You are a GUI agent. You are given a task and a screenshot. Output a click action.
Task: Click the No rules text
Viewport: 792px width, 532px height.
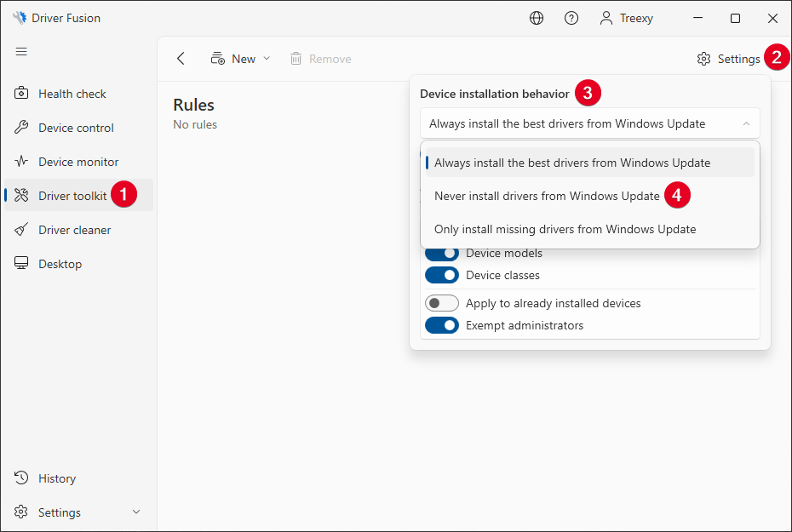click(195, 124)
